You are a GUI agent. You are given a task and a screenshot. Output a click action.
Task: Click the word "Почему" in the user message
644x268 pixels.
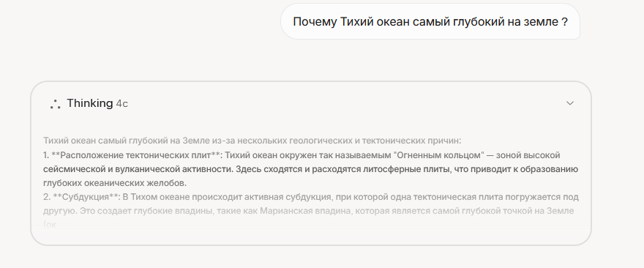pyautogui.click(x=315, y=22)
